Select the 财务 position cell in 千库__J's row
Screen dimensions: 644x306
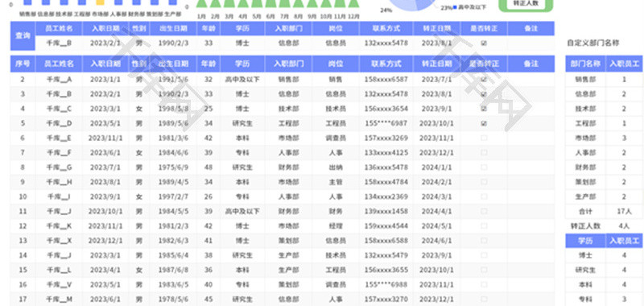coord(336,212)
